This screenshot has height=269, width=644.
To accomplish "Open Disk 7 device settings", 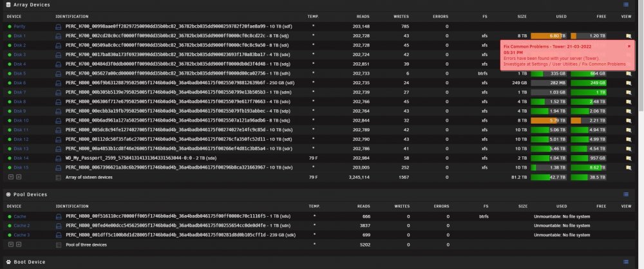I will coord(20,93).
